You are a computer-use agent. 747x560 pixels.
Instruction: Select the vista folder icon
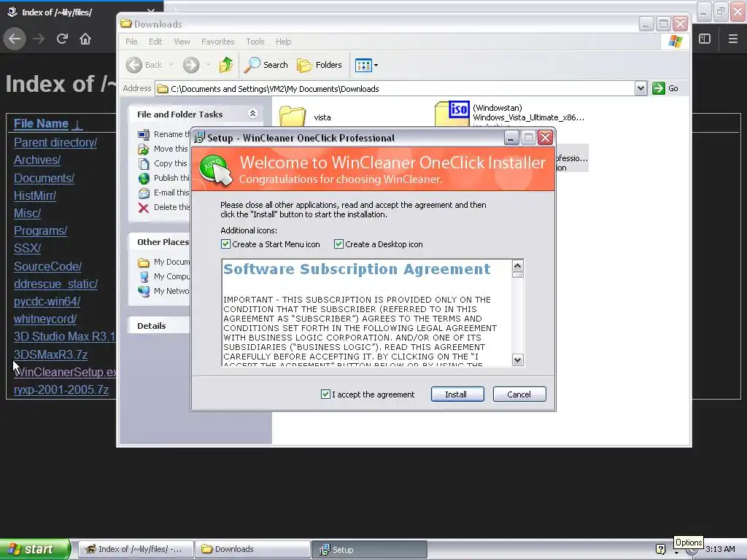292,117
